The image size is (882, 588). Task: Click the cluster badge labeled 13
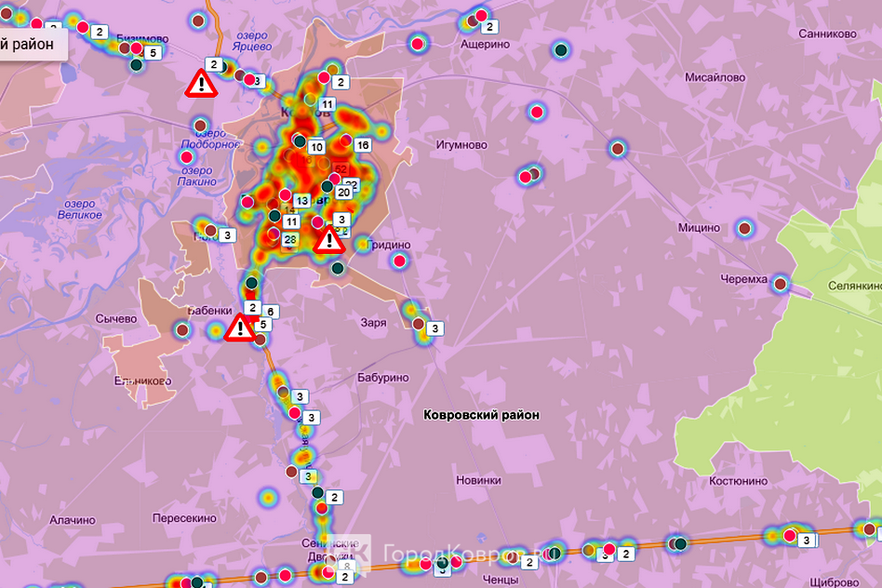(301, 201)
